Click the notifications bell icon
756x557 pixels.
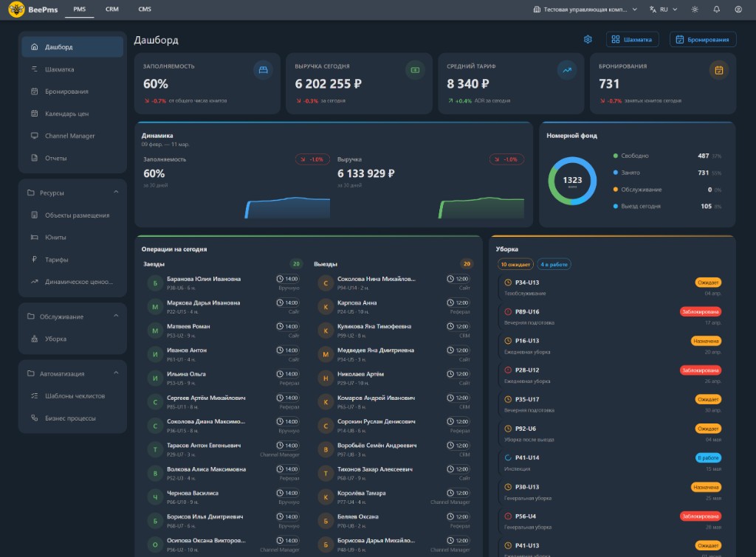pyautogui.click(x=716, y=10)
